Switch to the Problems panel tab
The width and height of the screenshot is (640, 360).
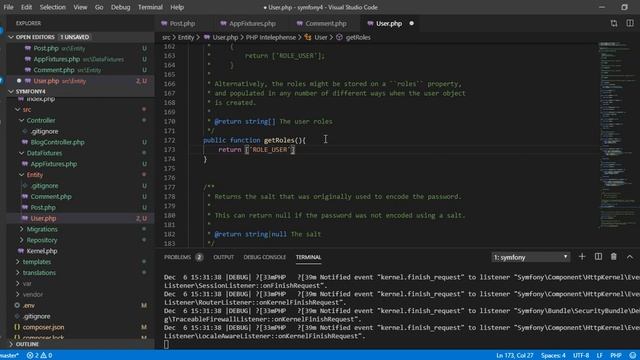click(183, 257)
